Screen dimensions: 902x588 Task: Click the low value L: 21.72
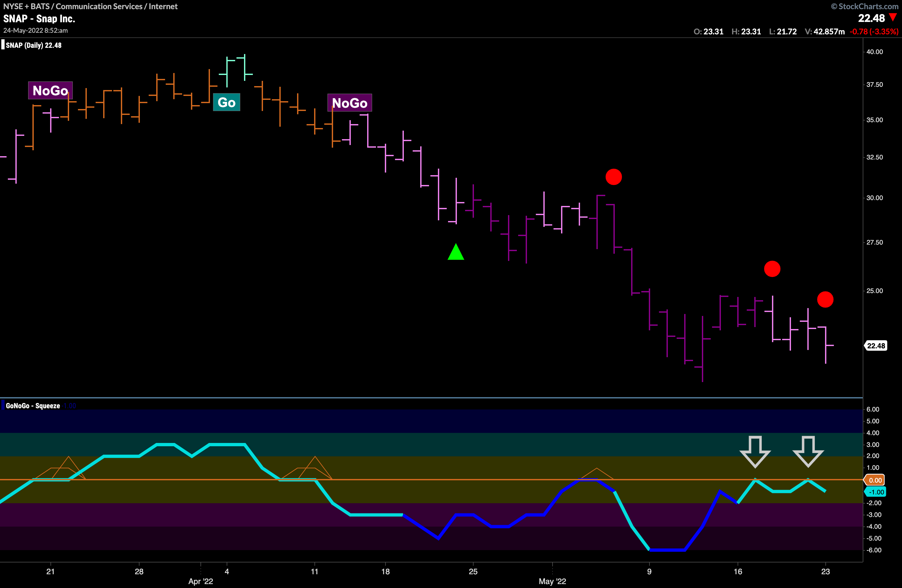tap(783, 31)
